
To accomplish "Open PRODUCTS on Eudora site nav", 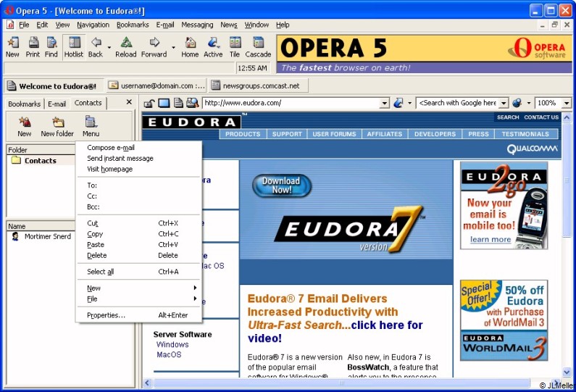I will 243,134.
